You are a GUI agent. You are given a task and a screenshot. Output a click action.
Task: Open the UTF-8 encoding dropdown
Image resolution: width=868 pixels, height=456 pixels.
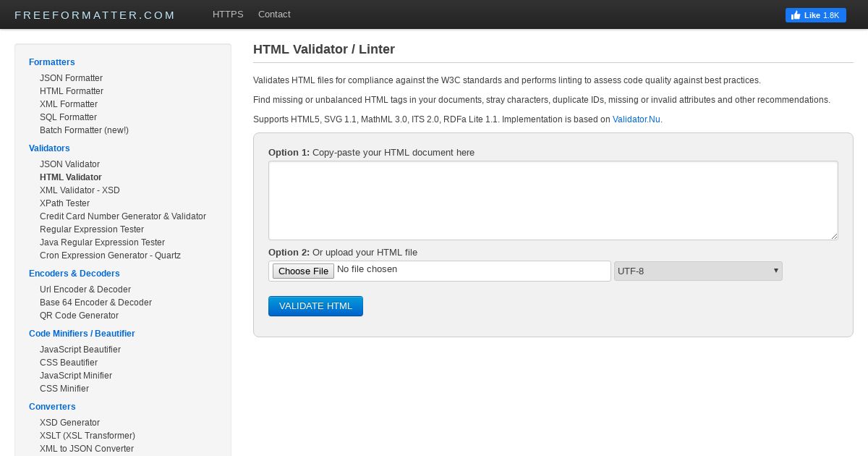pyautogui.click(x=698, y=271)
